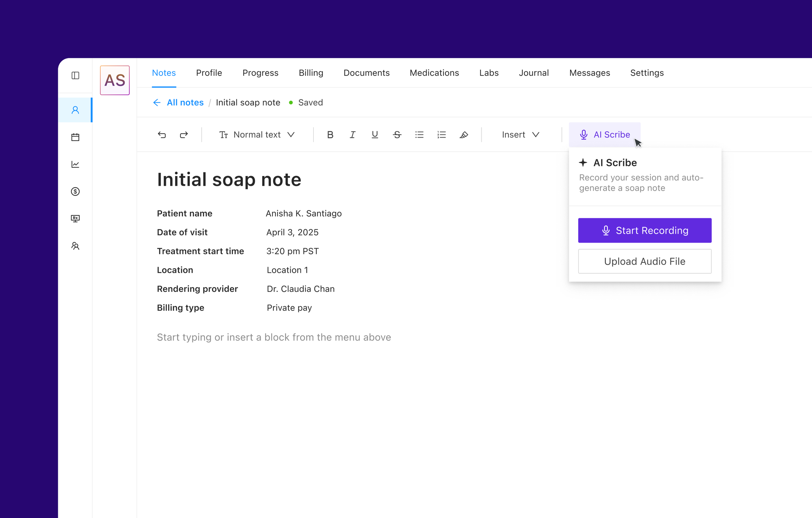Switch to the Medications tab
812x518 pixels.
[434, 73]
